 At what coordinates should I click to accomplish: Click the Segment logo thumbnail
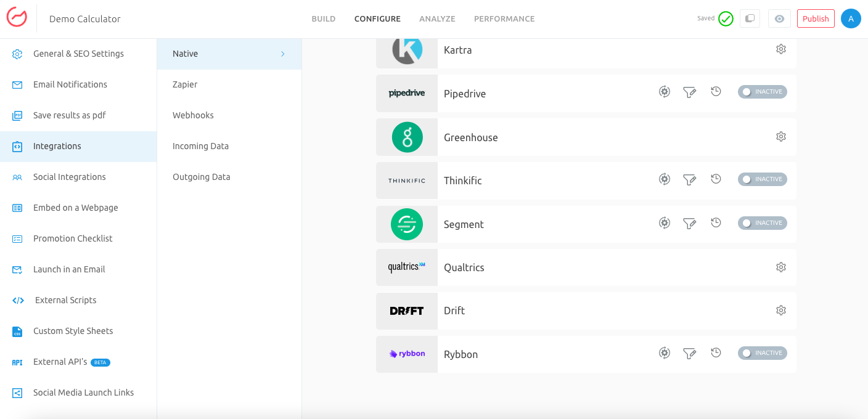pos(407,224)
